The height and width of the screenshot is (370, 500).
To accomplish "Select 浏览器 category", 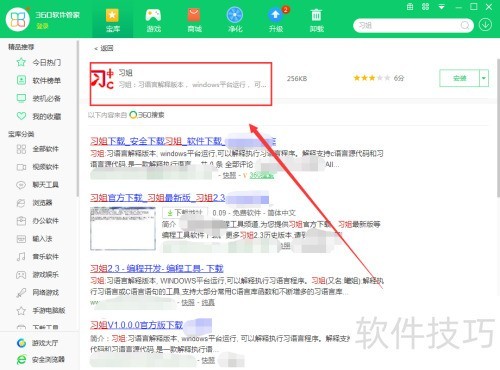I will (x=35, y=203).
